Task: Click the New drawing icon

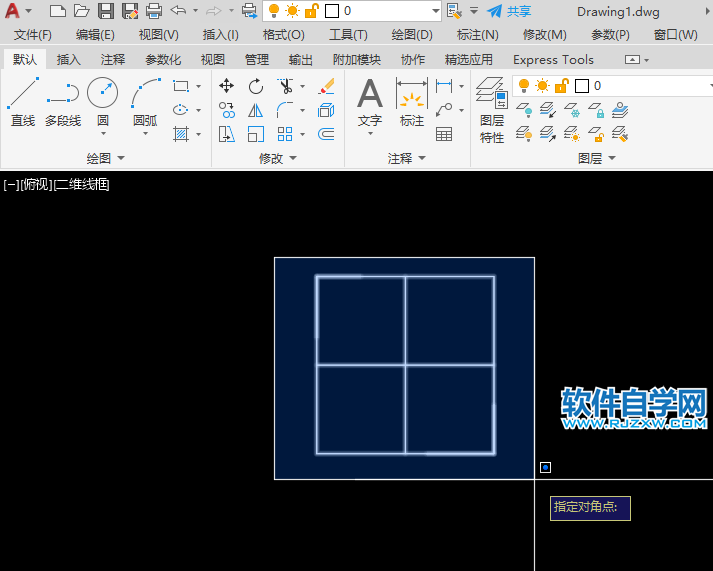Action: [x=58, y=10]
